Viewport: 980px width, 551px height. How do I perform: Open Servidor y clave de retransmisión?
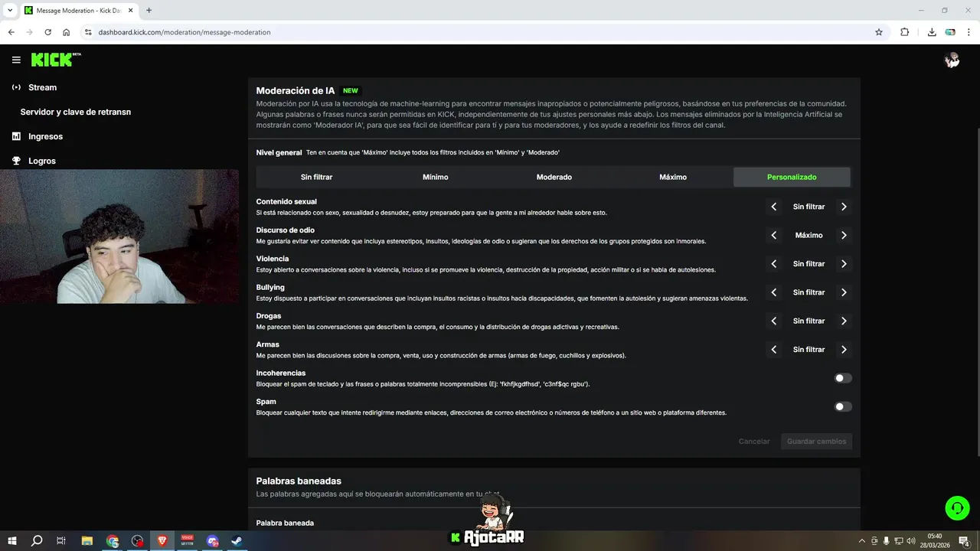click(76, 112)
